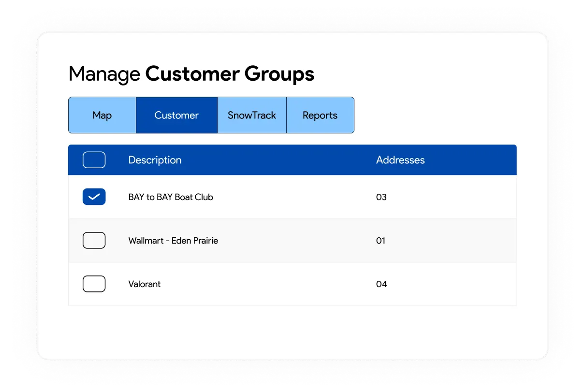Uncheck the BAY to BAY Boat Club checkbox
Screen dimensions: 586x392
(94, 197)
